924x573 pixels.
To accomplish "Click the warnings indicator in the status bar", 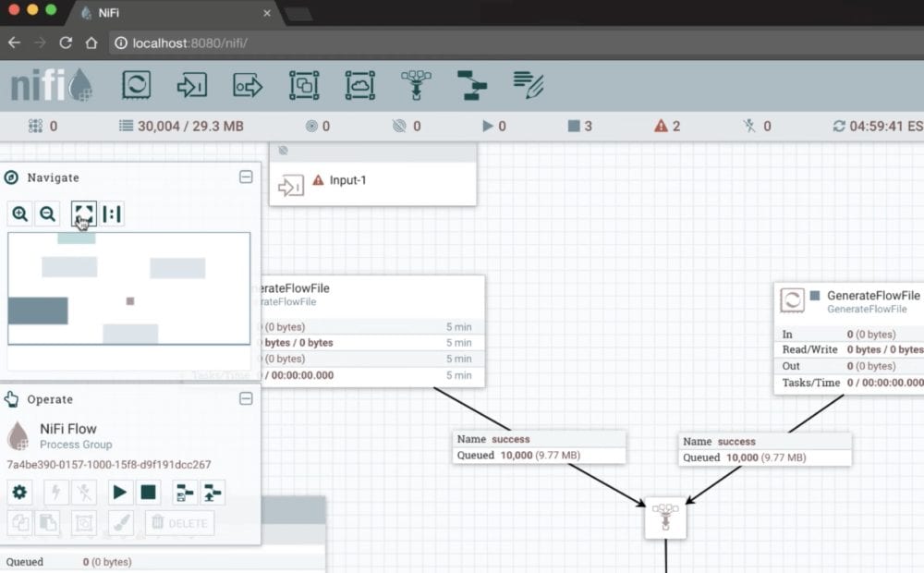I will tap(667, 126).
